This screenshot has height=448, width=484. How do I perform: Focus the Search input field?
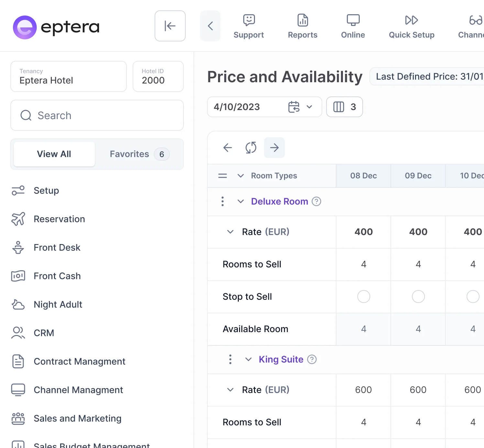97,115
